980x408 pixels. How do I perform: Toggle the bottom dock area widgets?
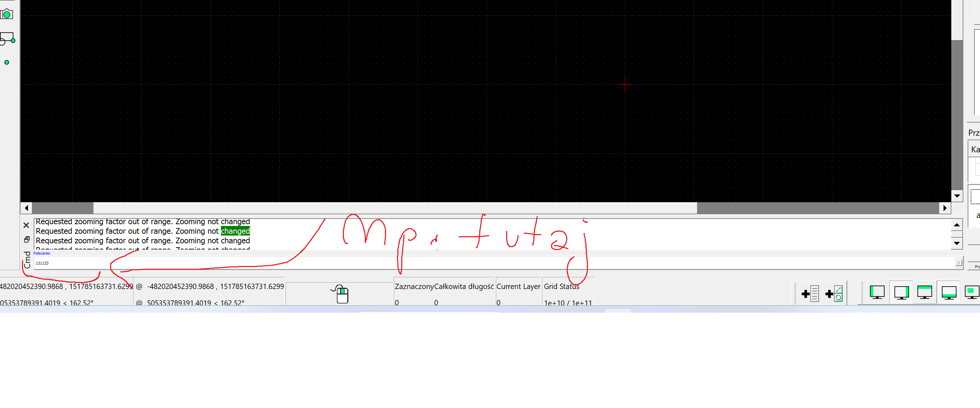(949, 292)
